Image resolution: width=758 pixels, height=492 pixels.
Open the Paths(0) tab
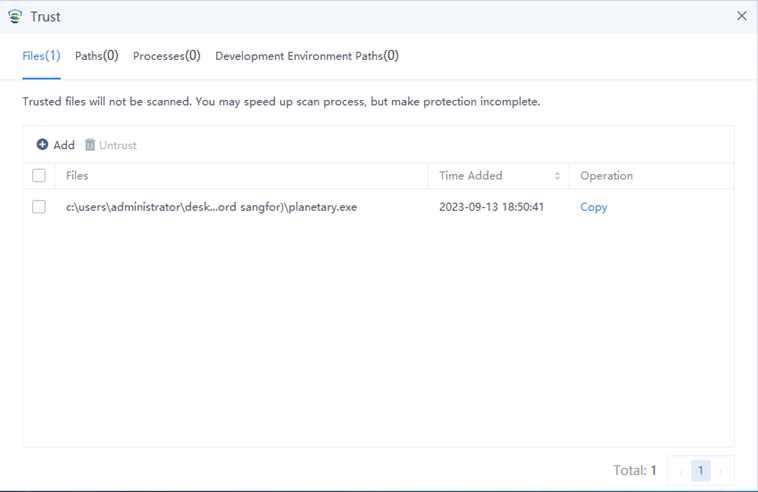point(97,56)
